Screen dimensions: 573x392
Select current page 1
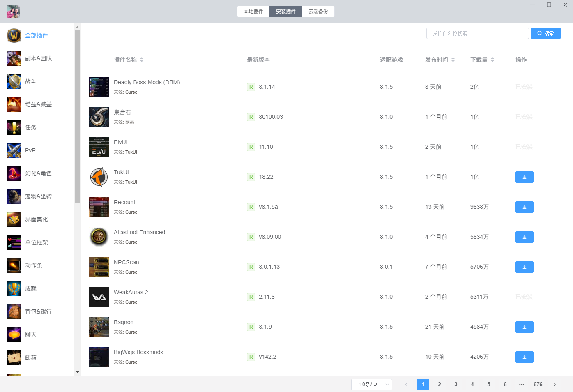tap(423, 385)
